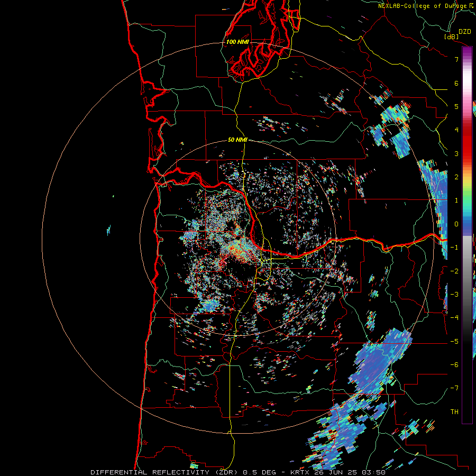Select the "-3" scale tick label

tap(454, 295)
